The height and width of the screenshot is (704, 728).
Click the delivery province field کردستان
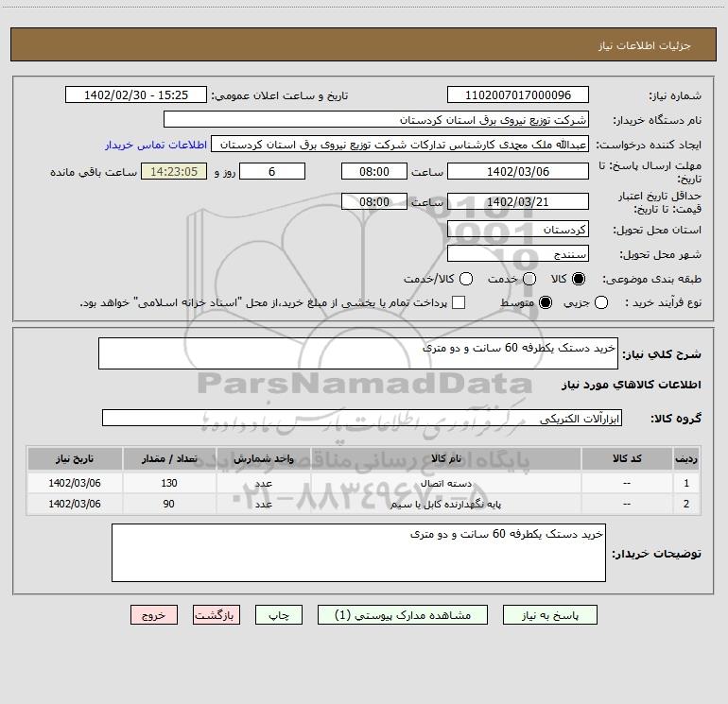518,229
